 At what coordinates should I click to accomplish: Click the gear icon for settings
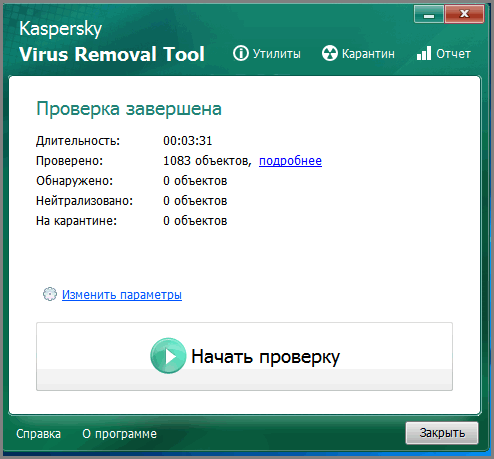point(50,294)
